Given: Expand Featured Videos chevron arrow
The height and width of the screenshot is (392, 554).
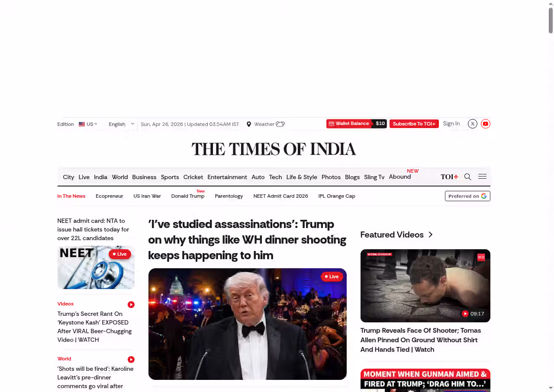Looking at the screenshot, I should point(431,235).
